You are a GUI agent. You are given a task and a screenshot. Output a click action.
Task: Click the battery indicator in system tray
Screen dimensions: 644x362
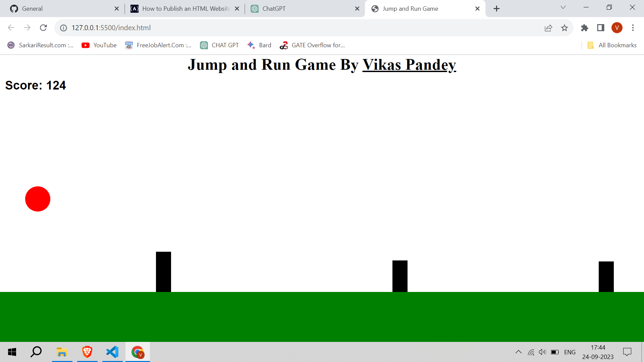coord(555,352)
